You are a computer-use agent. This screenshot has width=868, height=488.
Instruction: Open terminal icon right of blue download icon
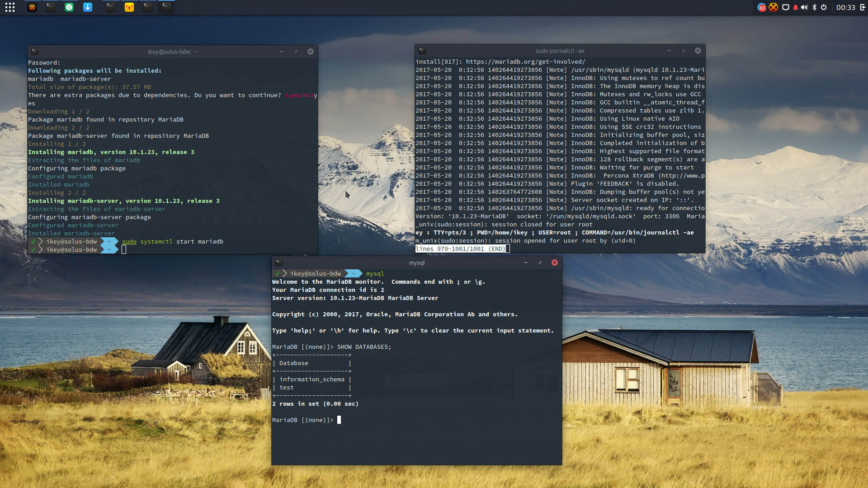(x=110, y=7)
